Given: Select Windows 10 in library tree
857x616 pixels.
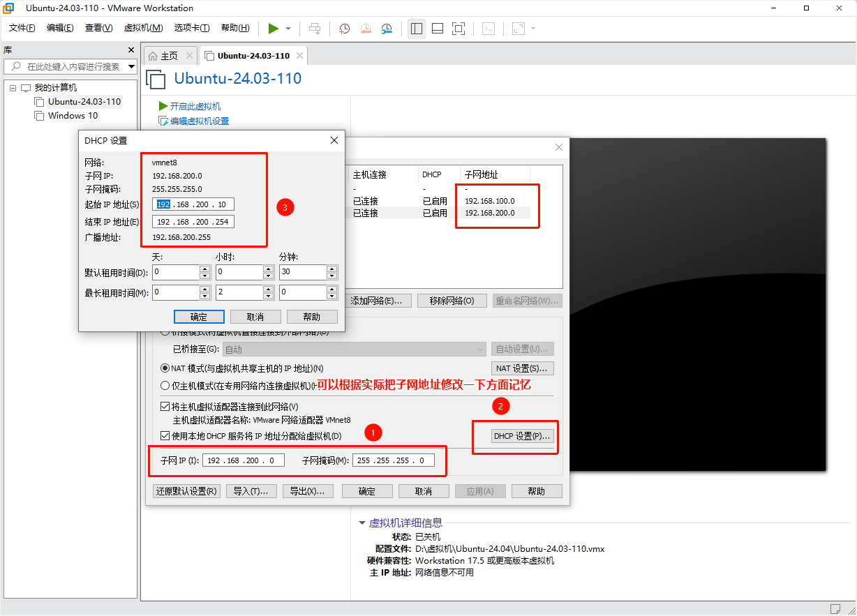Looking at the screenshot, I should [73, 116].
